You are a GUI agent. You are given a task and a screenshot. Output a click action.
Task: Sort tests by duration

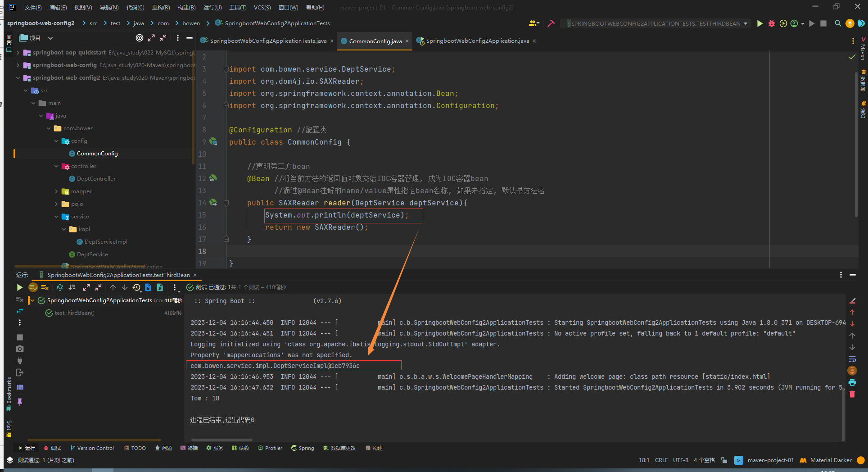click(72, 287)
